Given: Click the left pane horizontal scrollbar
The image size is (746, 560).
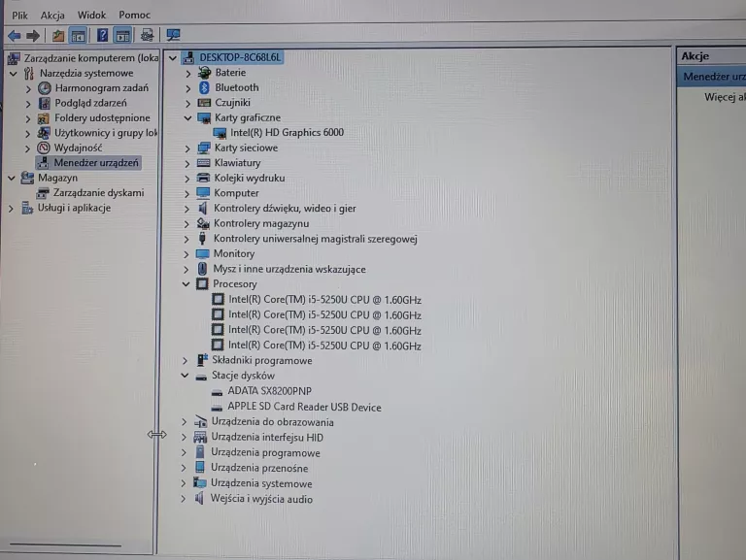Looking at the screenshot, I should [65, 544].
